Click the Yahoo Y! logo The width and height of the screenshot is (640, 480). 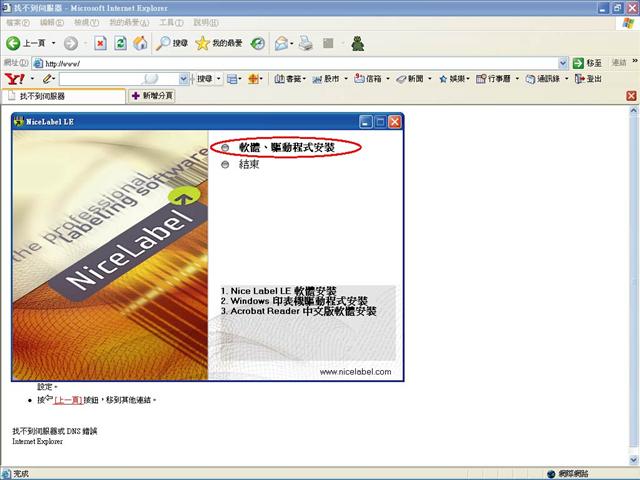tap(15, 79)
